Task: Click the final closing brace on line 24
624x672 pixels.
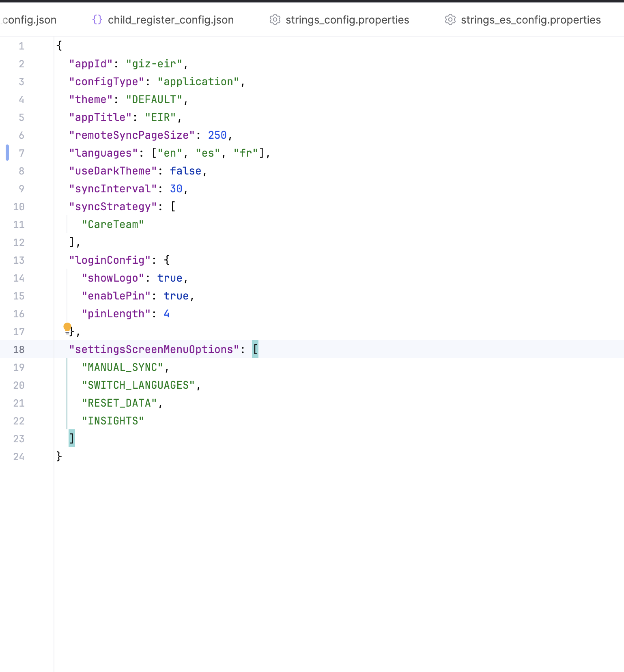Action: tap(59, 456)
